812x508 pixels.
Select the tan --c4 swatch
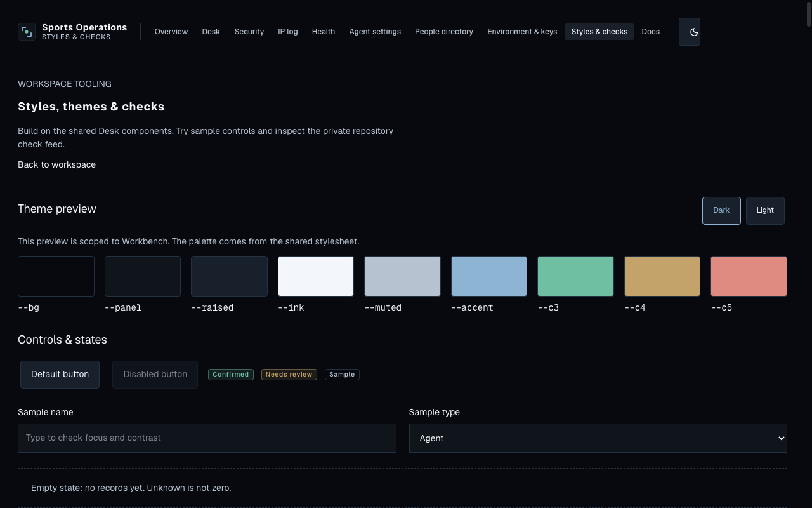coord(662,276)
